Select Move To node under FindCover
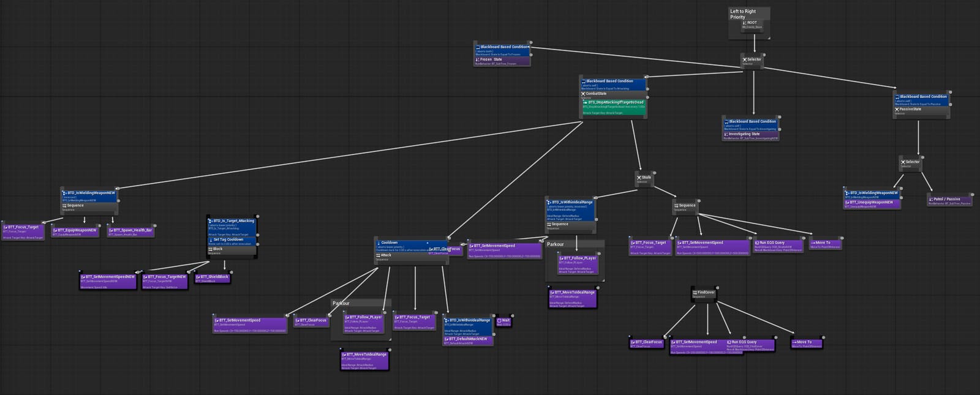This screenshot has width=980, height=395. click(806, 344)
